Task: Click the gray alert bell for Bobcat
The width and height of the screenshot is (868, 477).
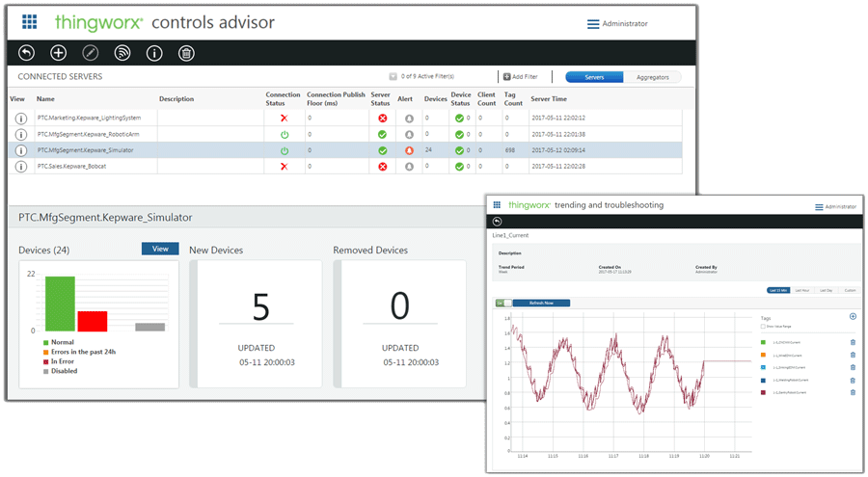Action: click(x=409, y=167)
